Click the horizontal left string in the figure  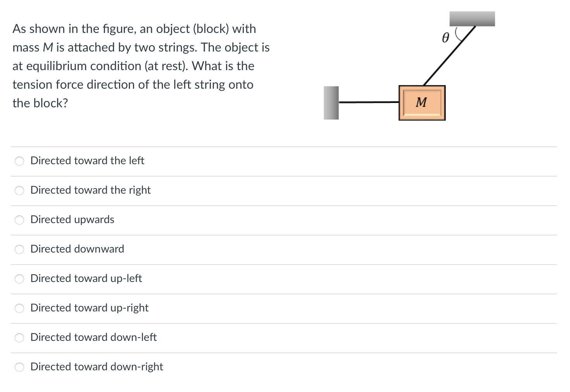point(368,102)
